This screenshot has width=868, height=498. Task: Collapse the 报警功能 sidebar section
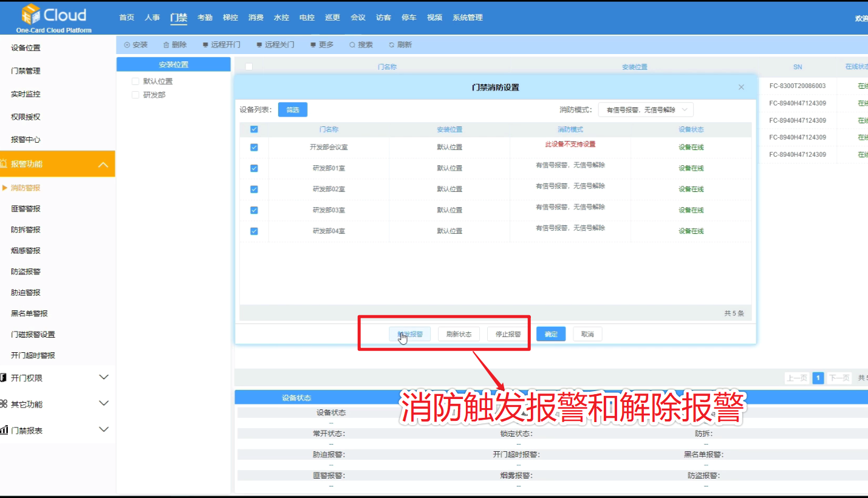pos(103,164)
